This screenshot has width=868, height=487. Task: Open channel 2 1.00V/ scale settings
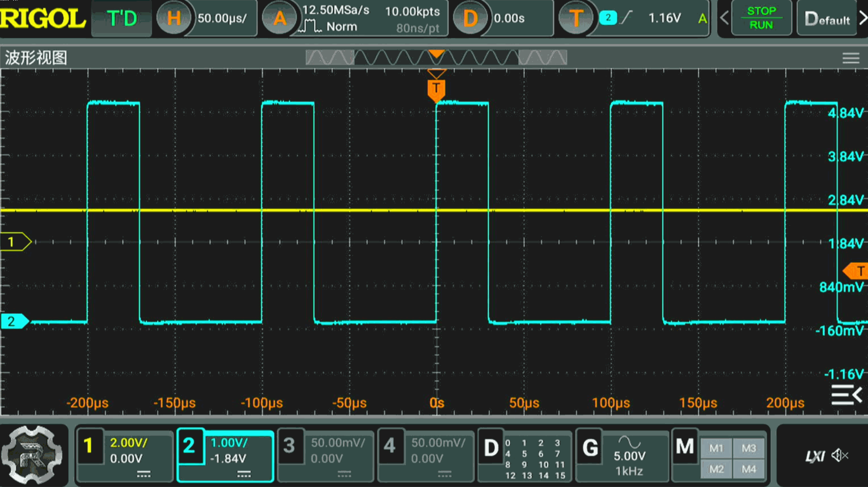pyautogui.click(x=229, y=443)
